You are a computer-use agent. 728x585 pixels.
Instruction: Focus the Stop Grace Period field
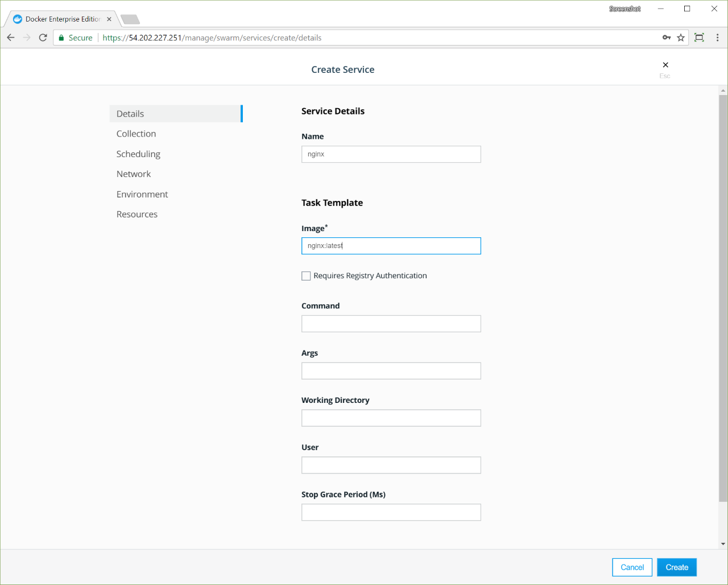click(391, 513)
